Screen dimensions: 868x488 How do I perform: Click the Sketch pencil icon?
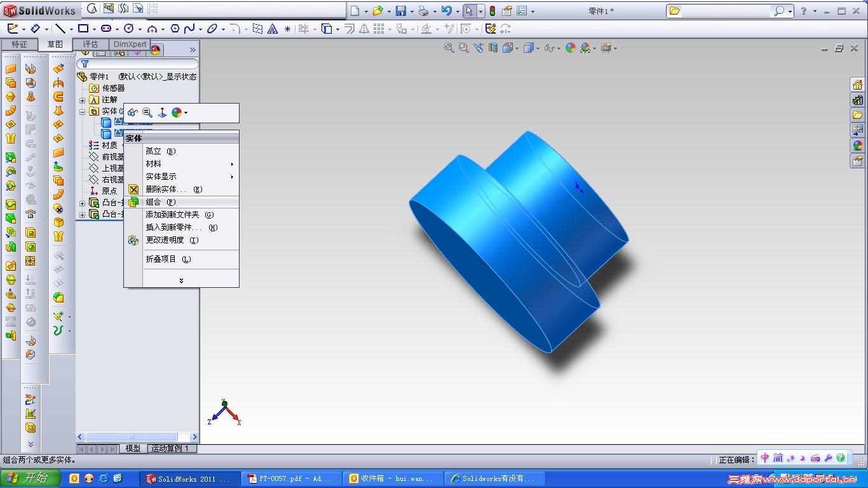tap(13, 29)
